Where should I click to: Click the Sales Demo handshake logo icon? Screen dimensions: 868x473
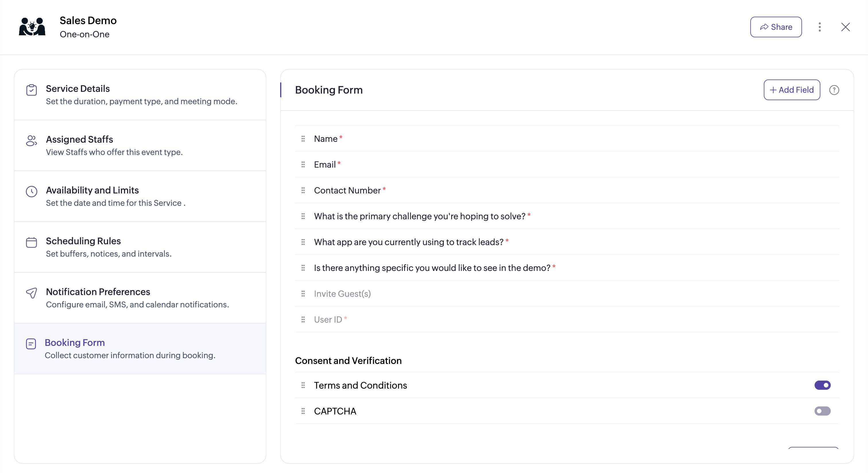click(x=32, y=27)
